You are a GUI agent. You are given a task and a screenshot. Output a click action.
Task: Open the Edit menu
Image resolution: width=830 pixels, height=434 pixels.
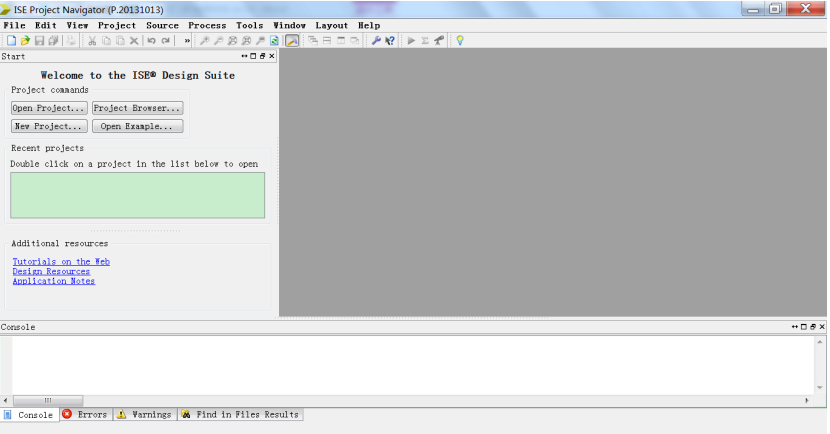pos(46,25)
